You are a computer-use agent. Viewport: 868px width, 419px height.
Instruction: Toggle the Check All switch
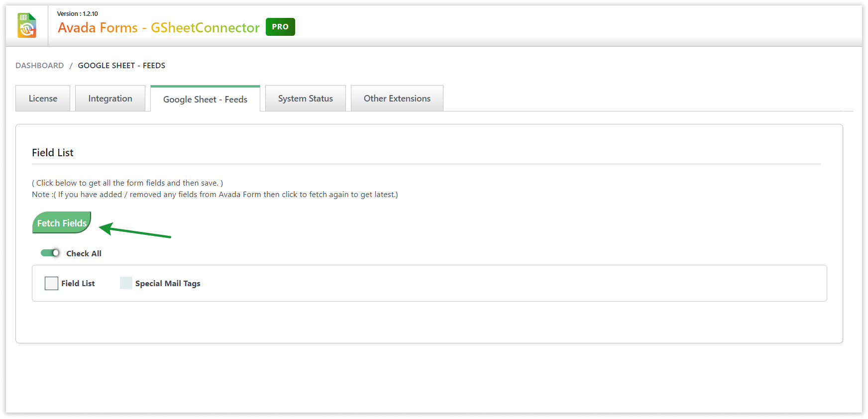[50, 253]
